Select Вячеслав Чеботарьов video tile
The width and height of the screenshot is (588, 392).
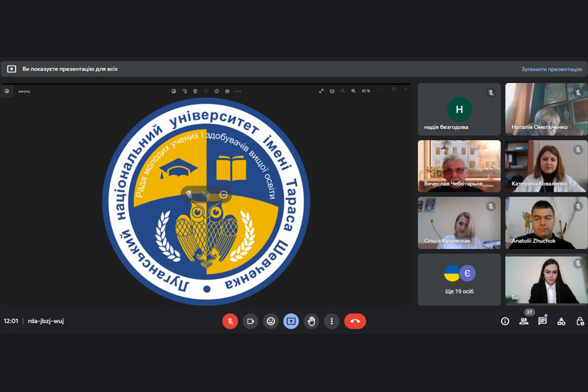[x=459, y=166]
